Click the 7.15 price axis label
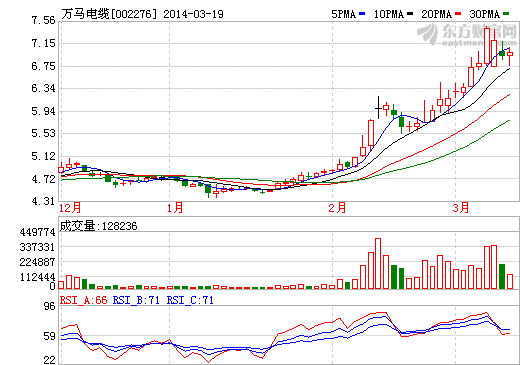This screenshot has width=520, height=365. click(x=43, y=43)
